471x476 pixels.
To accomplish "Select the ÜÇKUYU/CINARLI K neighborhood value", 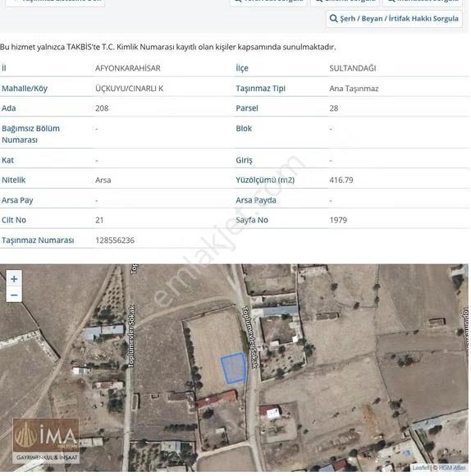I will (130, 89).
